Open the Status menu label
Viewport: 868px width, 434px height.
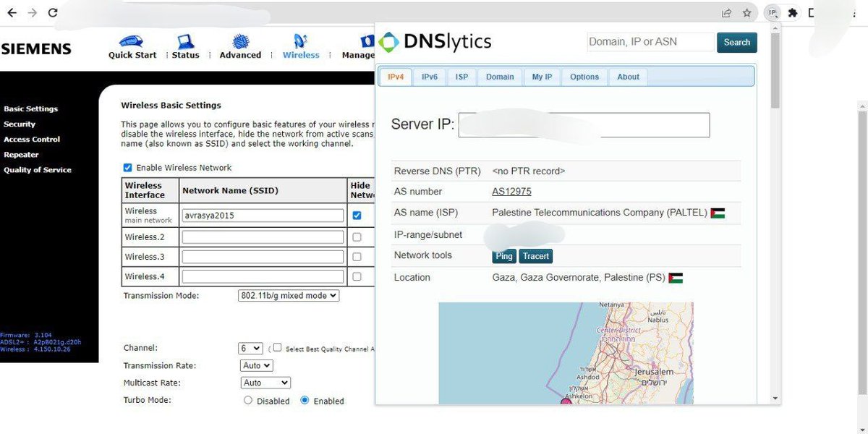tap(186, 55)
